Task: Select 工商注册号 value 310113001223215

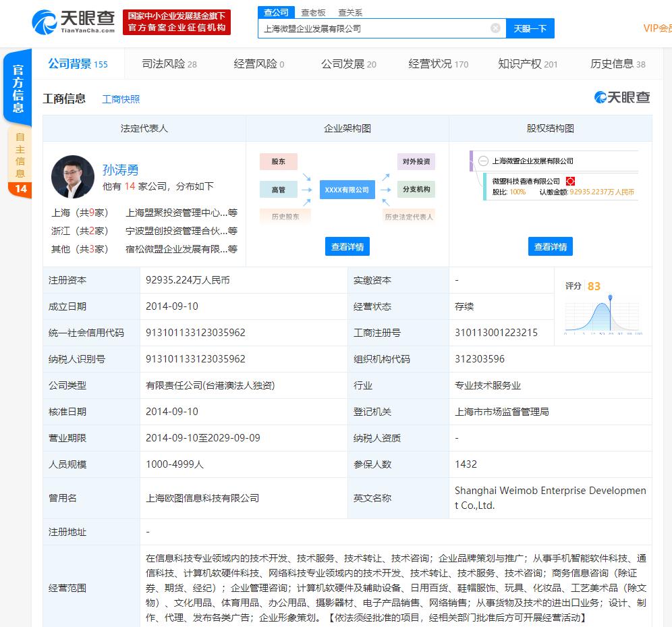Action: pyautogui.click(x=496, y=333)
